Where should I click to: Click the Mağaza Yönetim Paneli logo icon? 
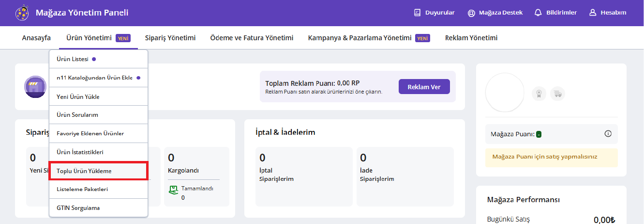22,13
